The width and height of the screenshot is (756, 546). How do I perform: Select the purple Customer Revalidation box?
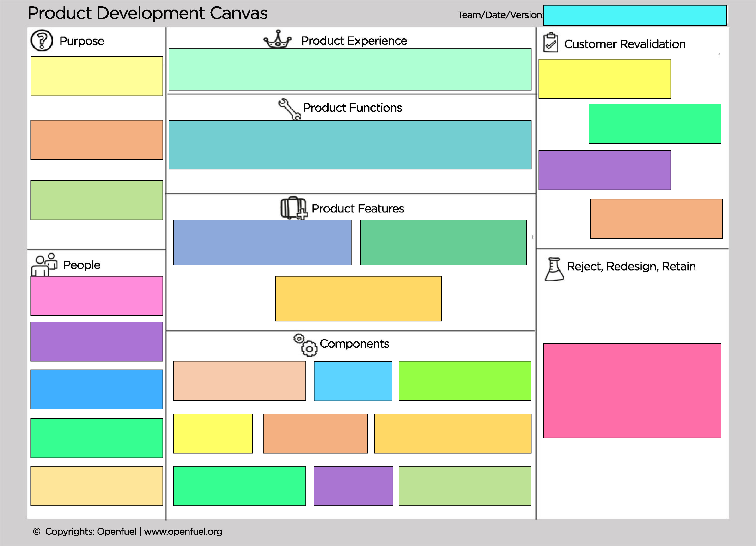604,170
